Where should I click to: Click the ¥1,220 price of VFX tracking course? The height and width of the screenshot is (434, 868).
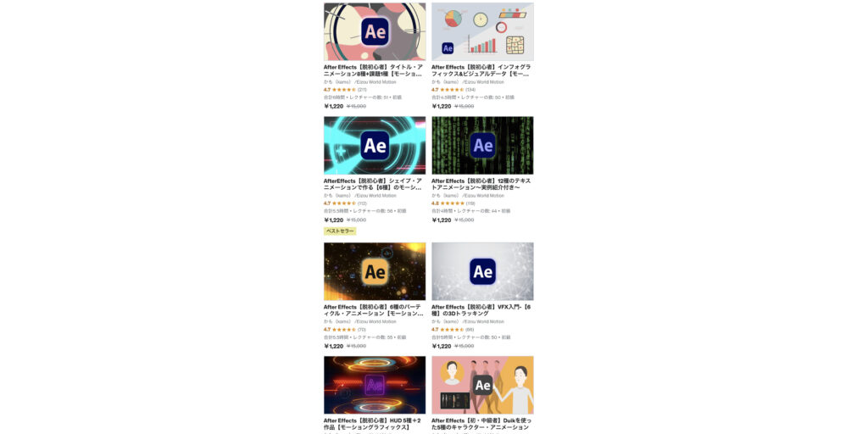[442, 346]
